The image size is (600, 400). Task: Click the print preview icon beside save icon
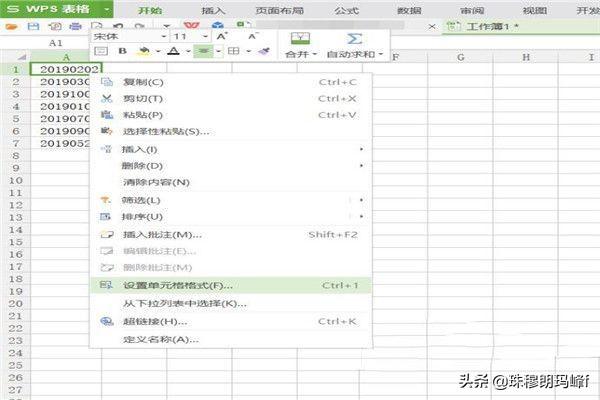click(x=55, y=26)
